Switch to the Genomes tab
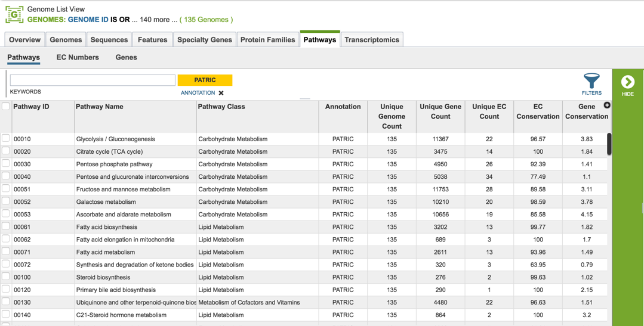This screenshot has width=644, height=326. pyautogui.click(x=66, y=40)
